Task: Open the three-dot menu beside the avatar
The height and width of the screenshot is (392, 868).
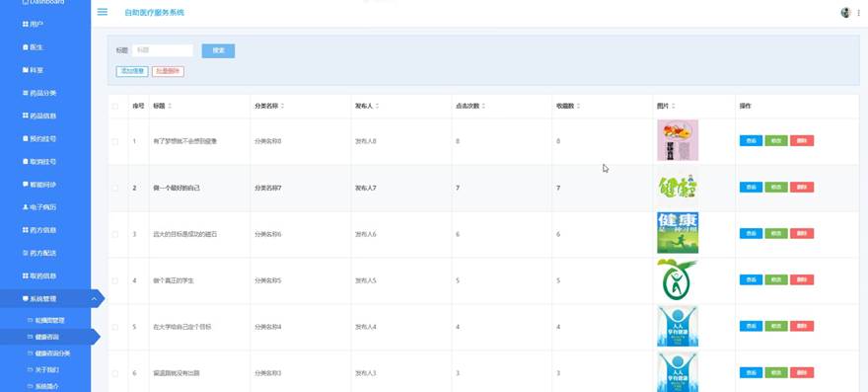Action: [858, 13]
